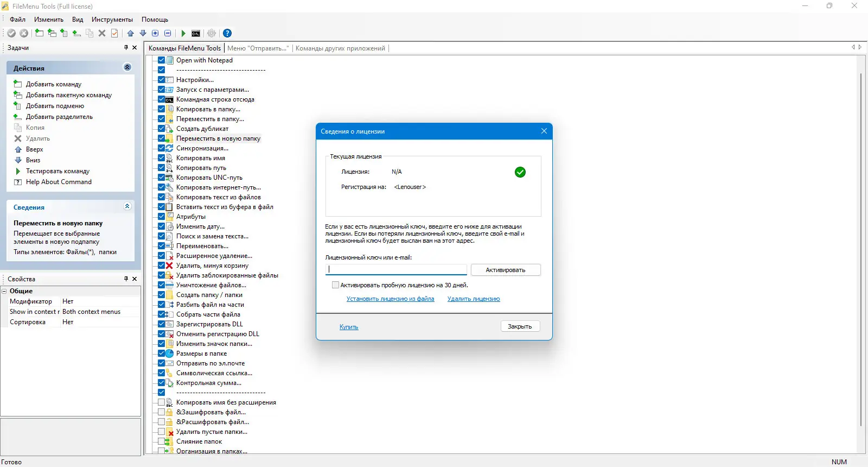Viewport: 868px width, 467px height.
Task: Click the document with checkmark toolbar icon
Action: pyautogui.click(x=114, y=33)
